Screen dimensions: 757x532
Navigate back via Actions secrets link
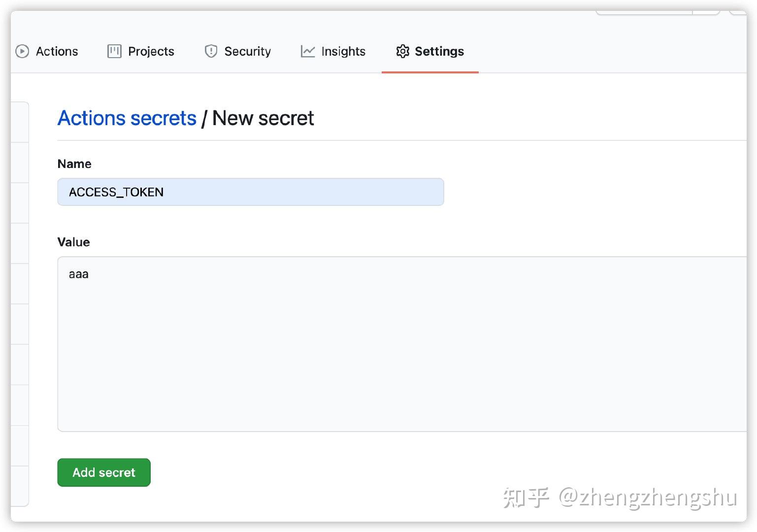(x=127, y=118)
